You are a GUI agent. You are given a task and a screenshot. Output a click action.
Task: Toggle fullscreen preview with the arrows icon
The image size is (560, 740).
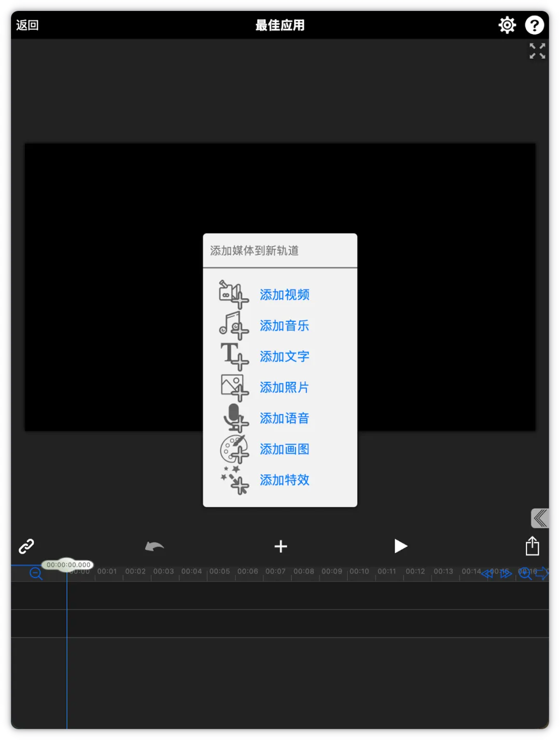click(x=537, y=51)
